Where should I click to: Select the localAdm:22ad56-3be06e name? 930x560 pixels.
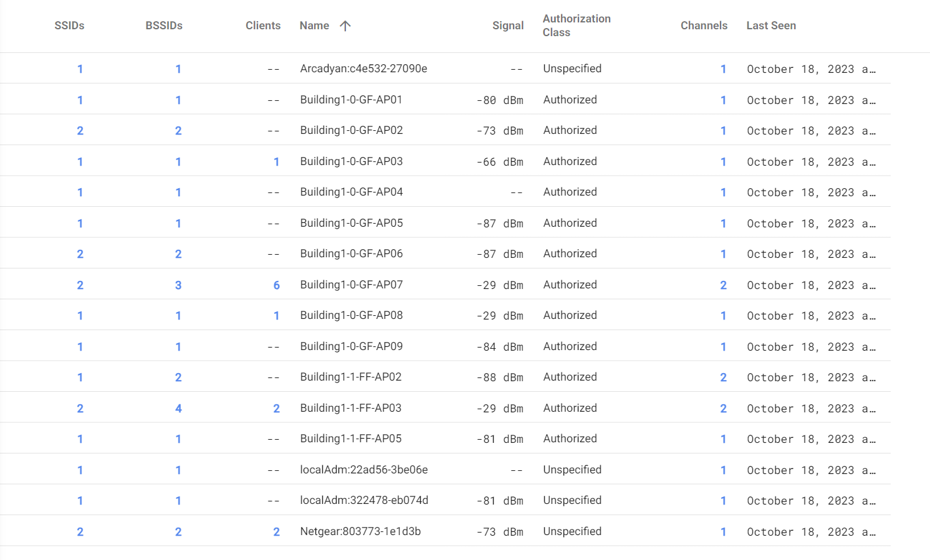click(x=364, y=470)
